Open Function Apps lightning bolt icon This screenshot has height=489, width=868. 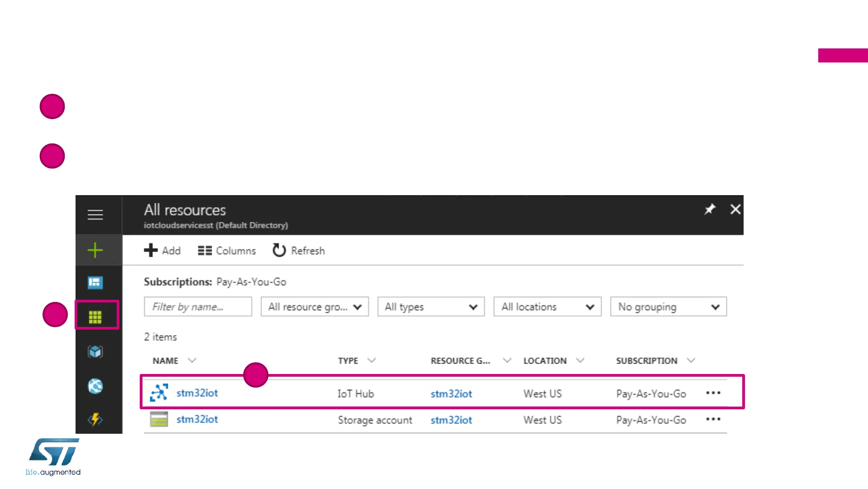coord(95,420)
